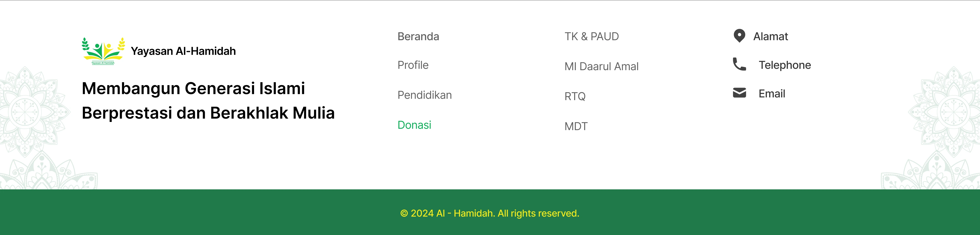Click the map pin location icon
980x235 pixels.
point(739,36)
